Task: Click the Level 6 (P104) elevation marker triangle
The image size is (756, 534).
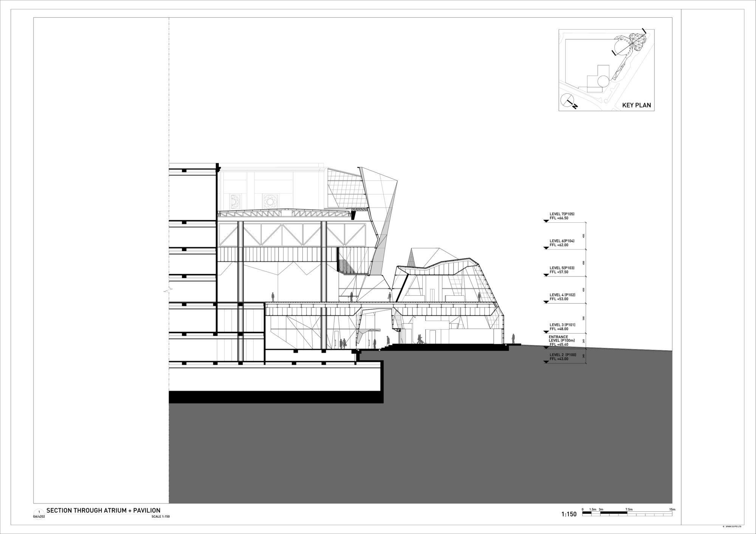Action: 546,248
